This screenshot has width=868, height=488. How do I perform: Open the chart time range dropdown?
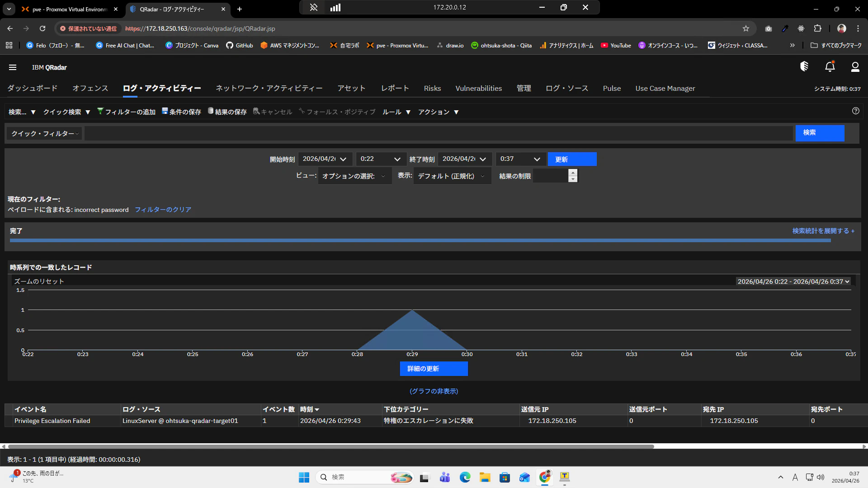(x=793, y=282)
